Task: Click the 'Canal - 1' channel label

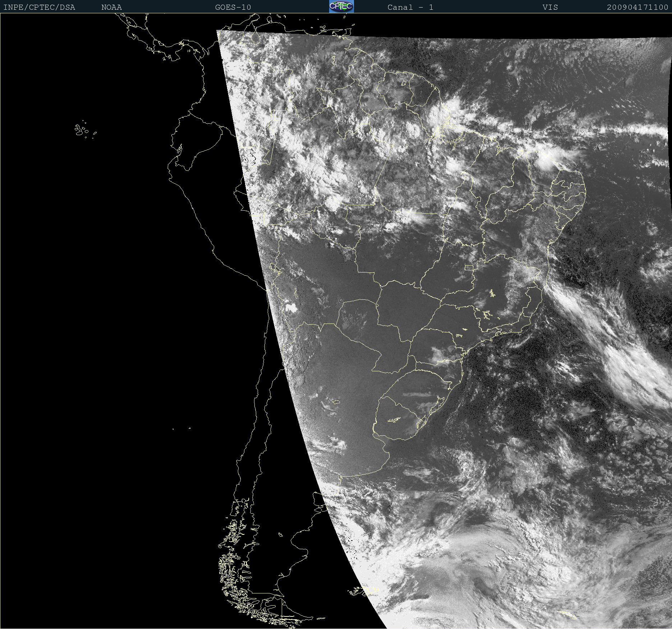Action: click(x=410, y=7)
